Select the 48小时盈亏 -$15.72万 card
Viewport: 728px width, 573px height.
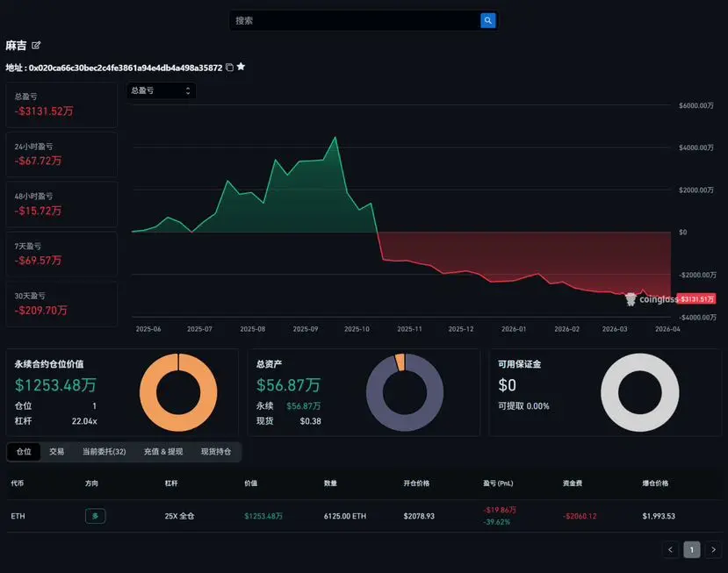(61, 204)
